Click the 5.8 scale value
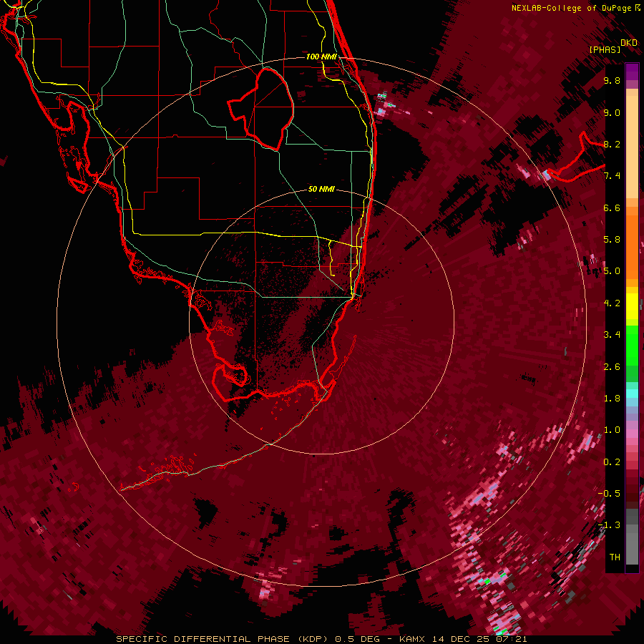644x644 pixels. coord(612,239)
